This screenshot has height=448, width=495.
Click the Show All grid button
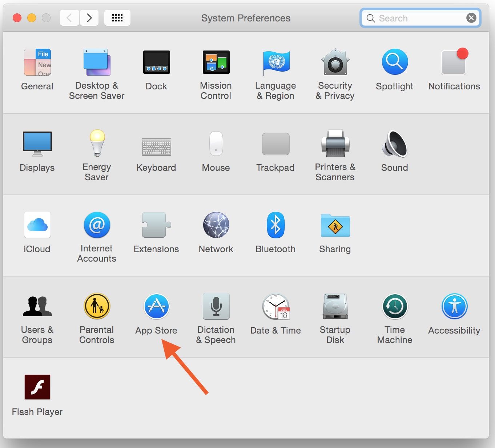(x=117, y=18)
